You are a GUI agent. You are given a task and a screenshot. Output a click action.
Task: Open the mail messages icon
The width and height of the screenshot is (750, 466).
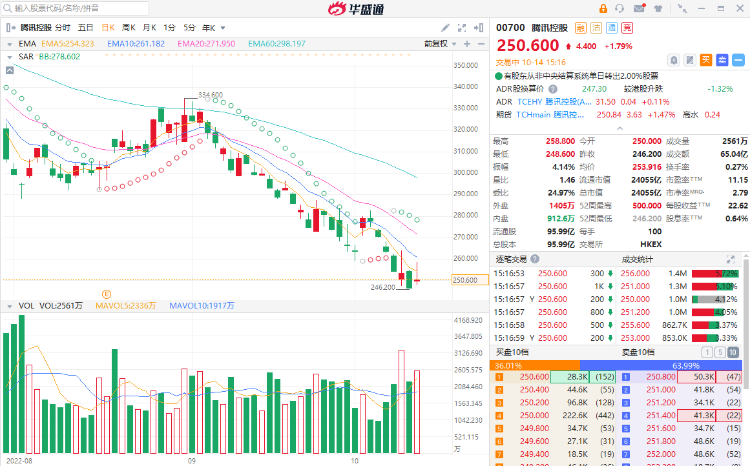coord(640,8)
